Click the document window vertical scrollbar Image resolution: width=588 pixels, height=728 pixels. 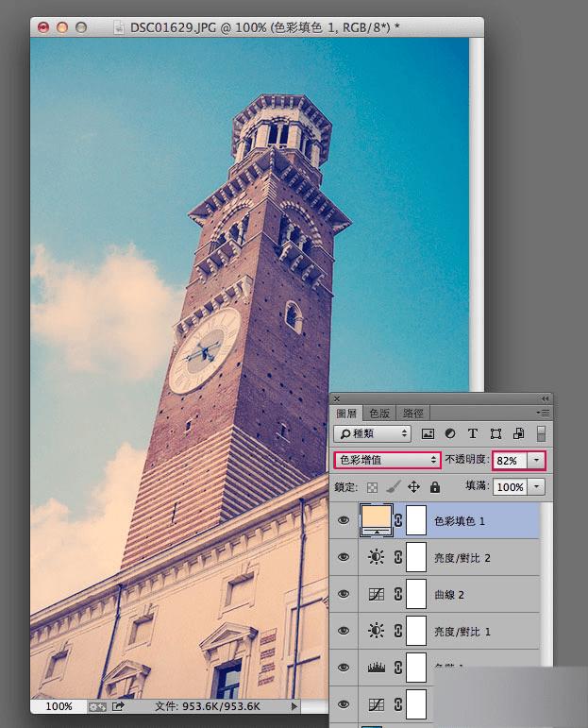point(477,214)
